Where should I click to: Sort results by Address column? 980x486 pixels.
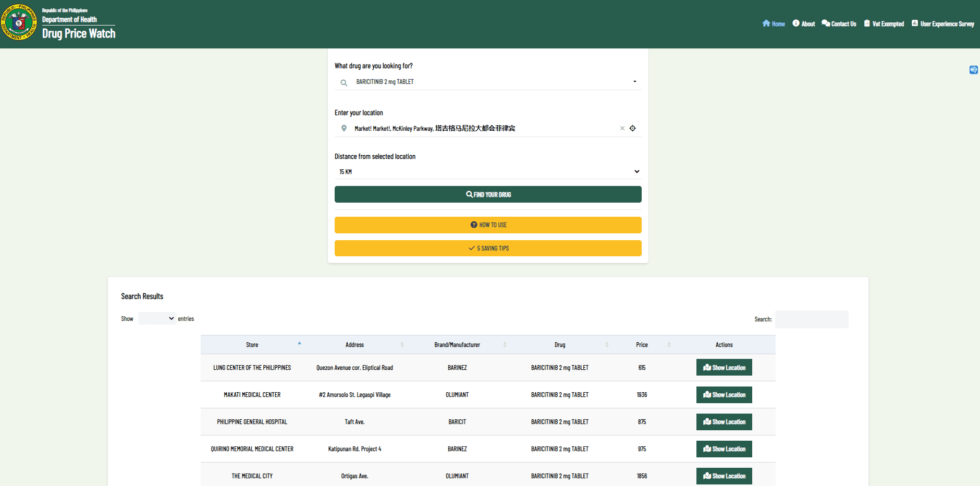pos(354,345)
